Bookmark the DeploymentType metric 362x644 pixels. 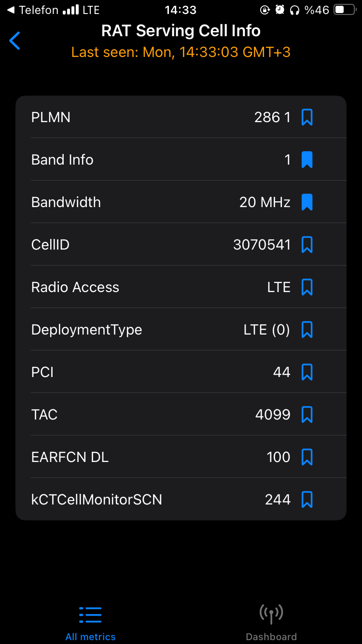pyautogui.click(x=307, y=330)
